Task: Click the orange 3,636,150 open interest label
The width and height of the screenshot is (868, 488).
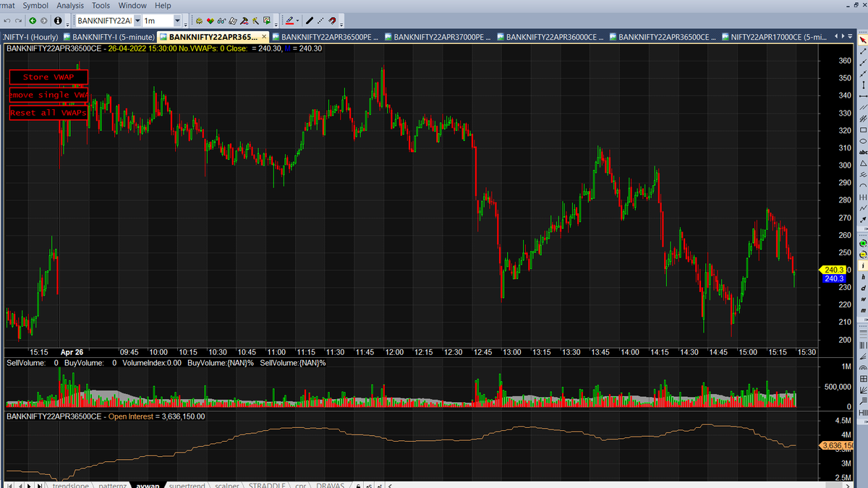Action: point(836,445)
